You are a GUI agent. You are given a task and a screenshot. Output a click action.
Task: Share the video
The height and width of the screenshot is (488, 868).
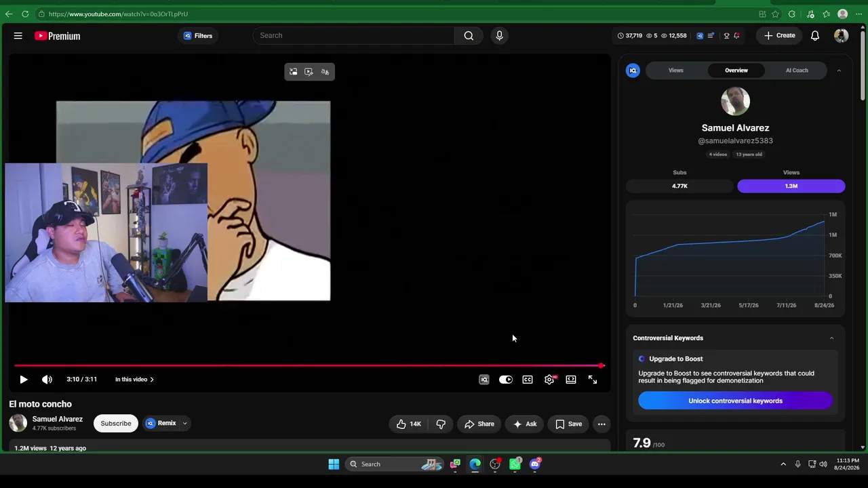click(x=479, y=424)
